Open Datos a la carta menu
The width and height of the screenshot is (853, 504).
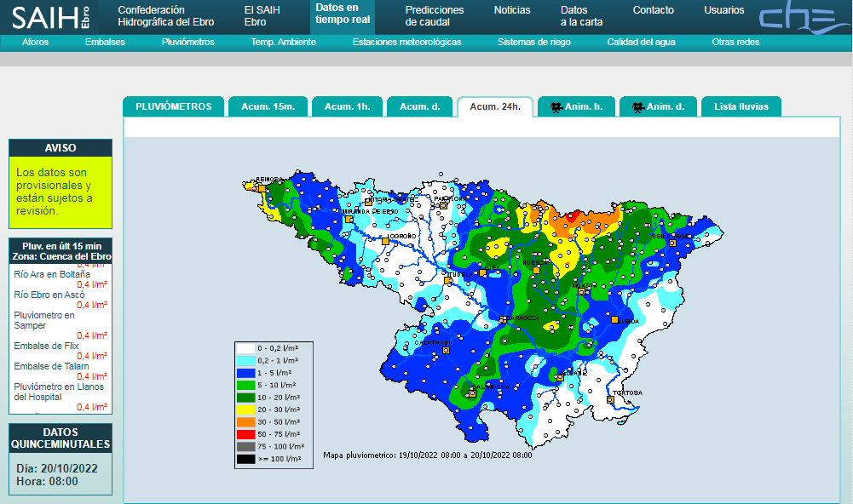[x=581, y=16]
